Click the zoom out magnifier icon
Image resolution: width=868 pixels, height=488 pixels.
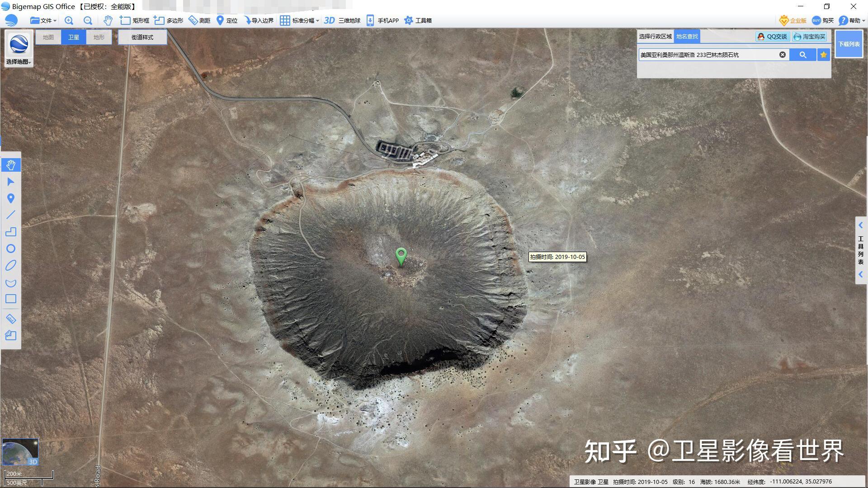click(88, 20)
